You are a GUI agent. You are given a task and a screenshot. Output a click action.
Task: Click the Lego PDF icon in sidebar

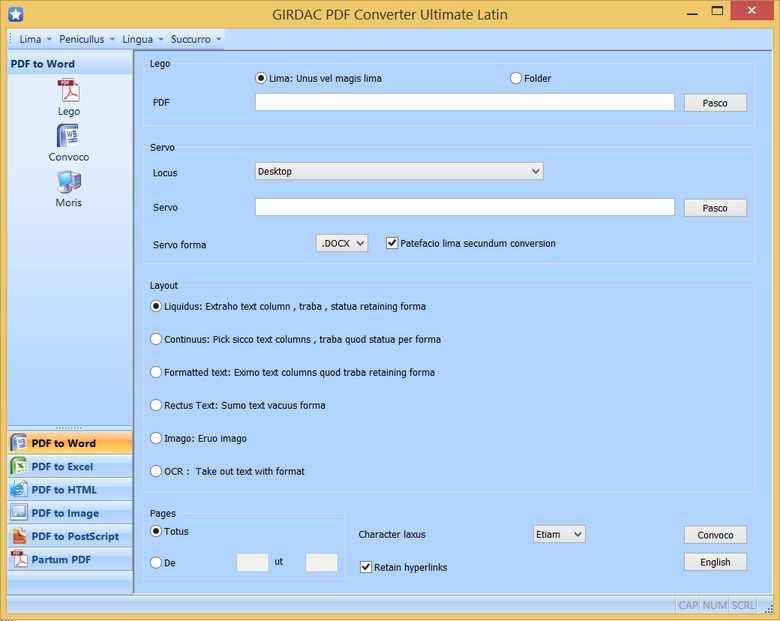[69, 91]
